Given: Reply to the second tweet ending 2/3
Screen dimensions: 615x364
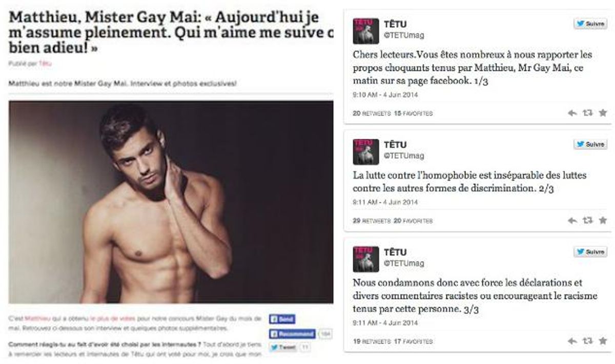Looking at the screenshot, I should click(572, 221).
